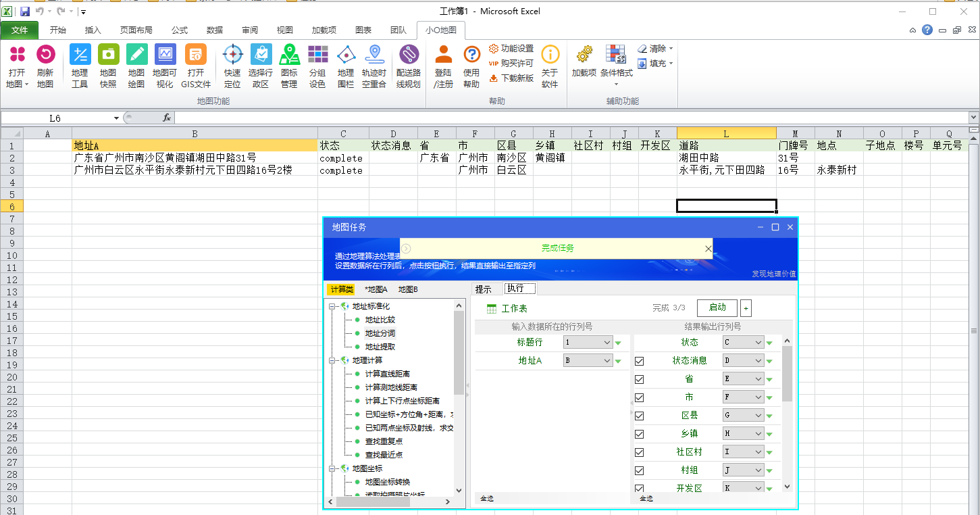Viewport: 980px width, 515px height.
Task: Launch 轨迹时空重合 track overlap tool
Action: [x=374, y=67]
